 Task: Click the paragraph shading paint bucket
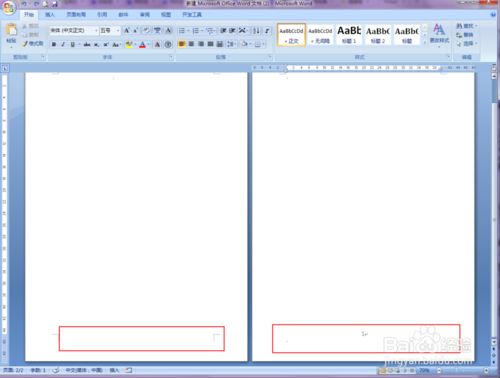click(x=244, y=44)
